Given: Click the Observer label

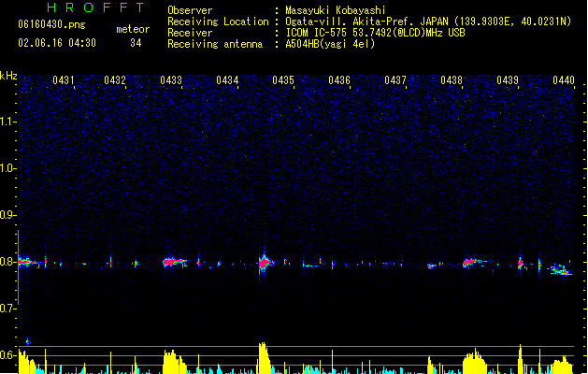Looking at the screenshot, I should coord(190,10).
